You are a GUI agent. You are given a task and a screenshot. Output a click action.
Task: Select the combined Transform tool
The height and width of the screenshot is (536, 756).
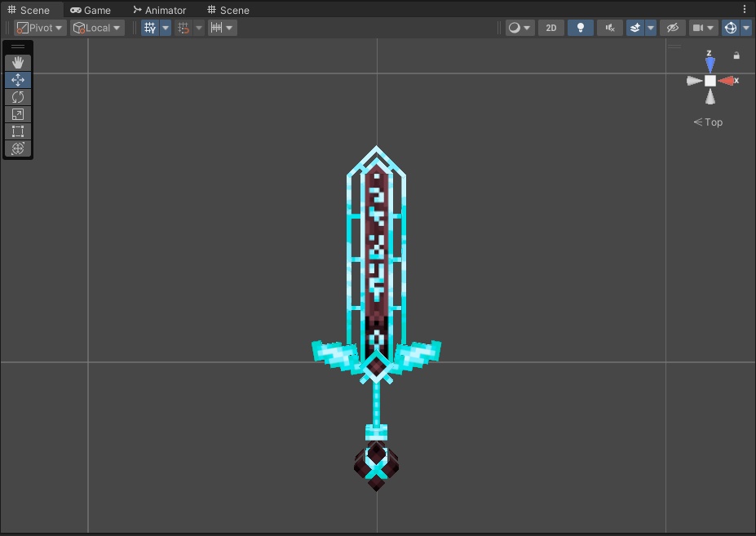tap(18, 148)
